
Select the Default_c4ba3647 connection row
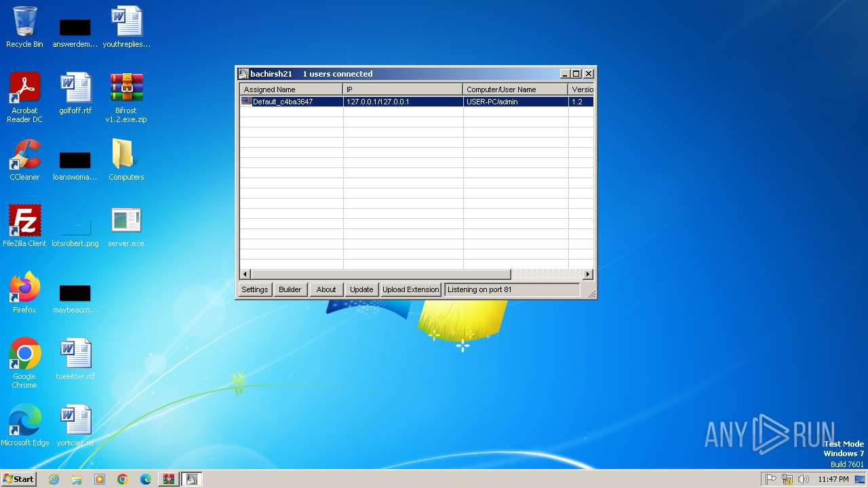[417, 102]
